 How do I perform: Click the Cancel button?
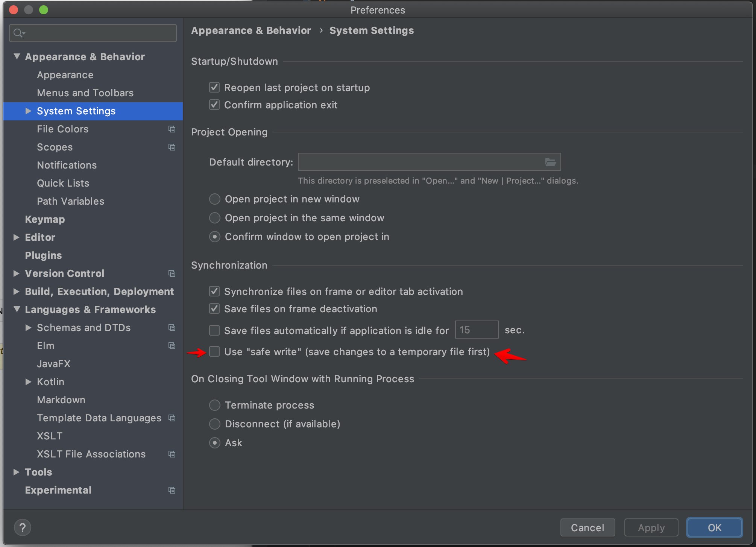click(587, 527)
